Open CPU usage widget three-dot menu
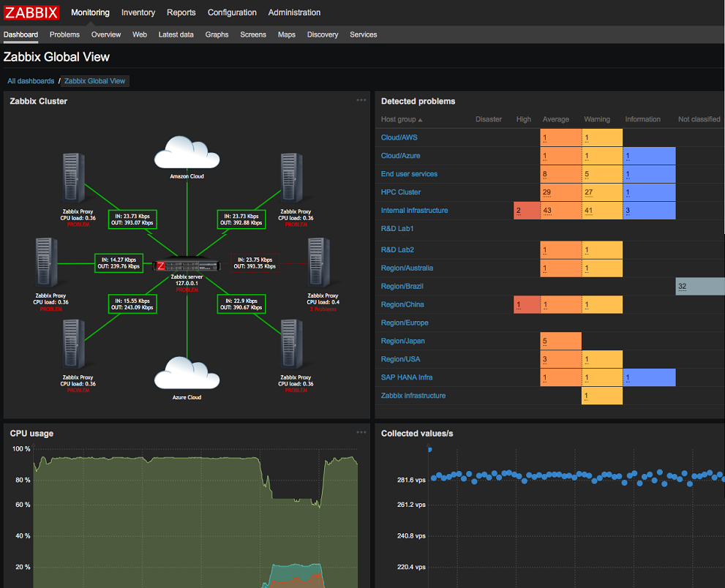The height and width of the screenshot is (588, 725). click(361, 432)
